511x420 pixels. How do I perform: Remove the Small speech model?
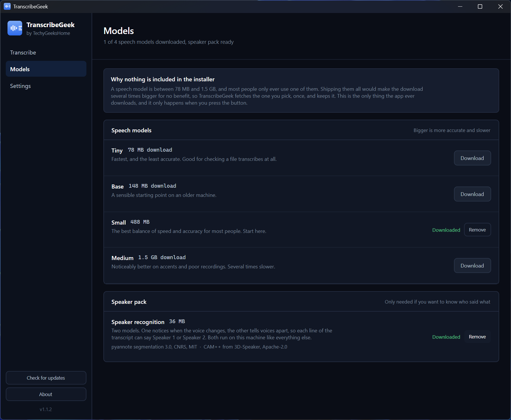pyautogui.click(x=477, y=230)
